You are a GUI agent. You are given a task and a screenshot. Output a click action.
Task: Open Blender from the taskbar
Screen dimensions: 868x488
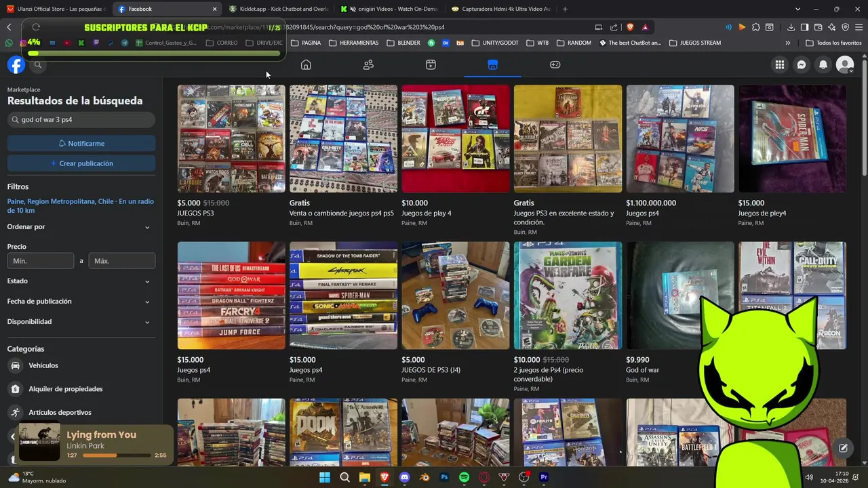click(425, 477)
